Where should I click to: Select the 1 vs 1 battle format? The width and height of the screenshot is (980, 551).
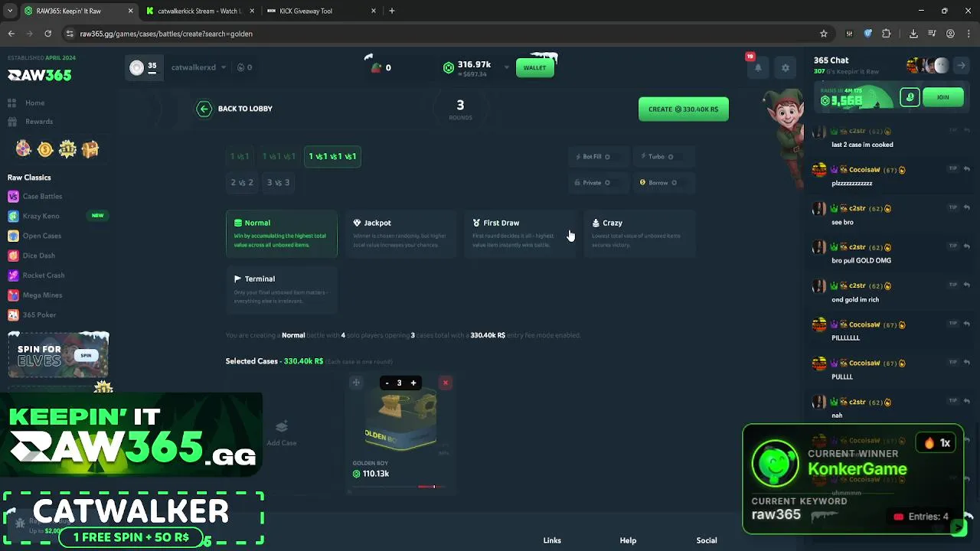point(240,156)
